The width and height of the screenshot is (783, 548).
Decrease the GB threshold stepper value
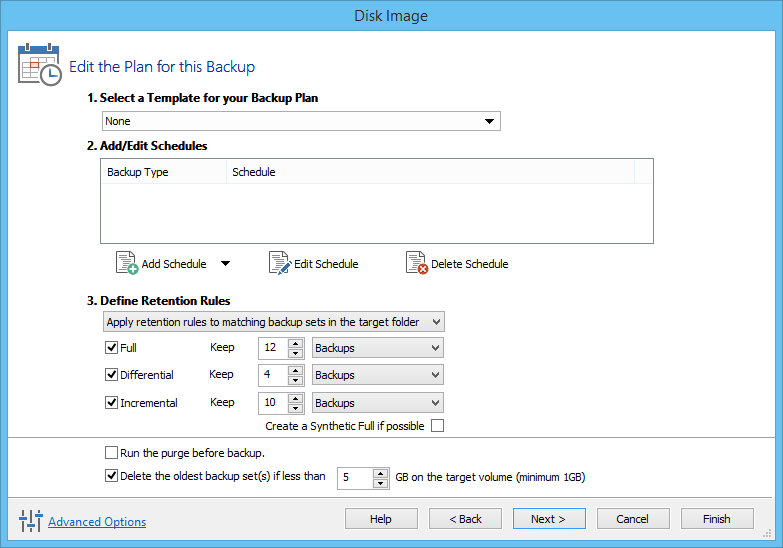[x=380, y=484]
